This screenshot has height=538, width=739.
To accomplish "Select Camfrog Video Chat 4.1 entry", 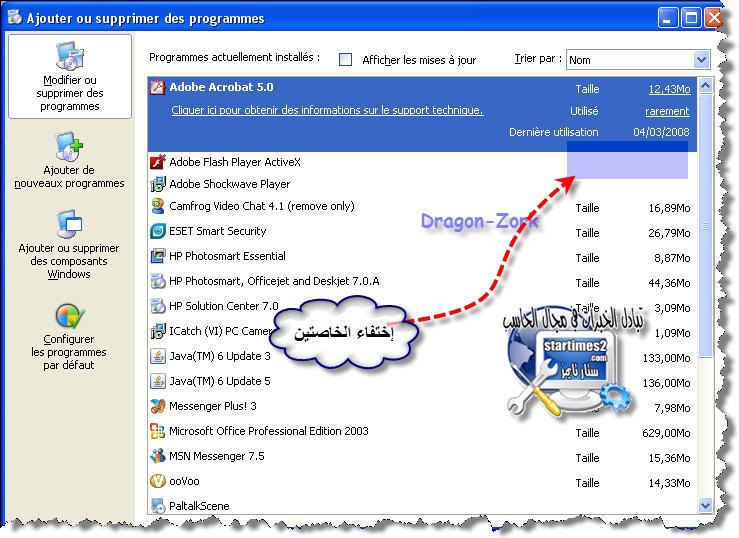I will [x=422, y=206].
